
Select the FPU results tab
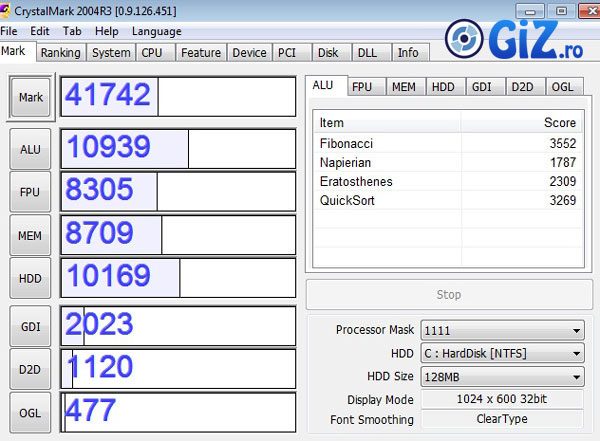[x=365, y=87]
